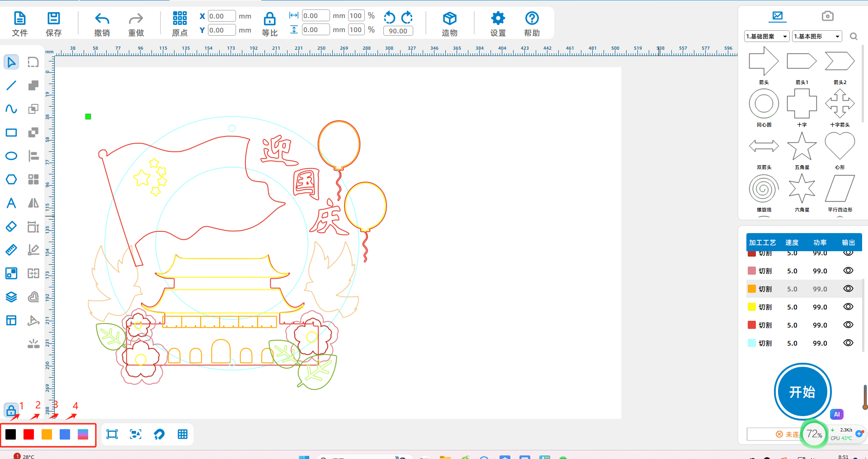Viewport: 868px width, 459px height.
Task: Toggle visibility of the yellow 切割 layer
Action: 848,307
